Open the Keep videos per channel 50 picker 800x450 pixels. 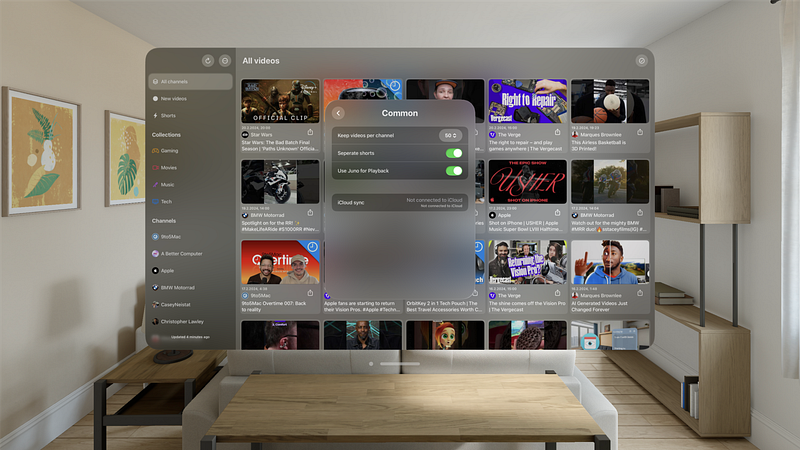450,135
